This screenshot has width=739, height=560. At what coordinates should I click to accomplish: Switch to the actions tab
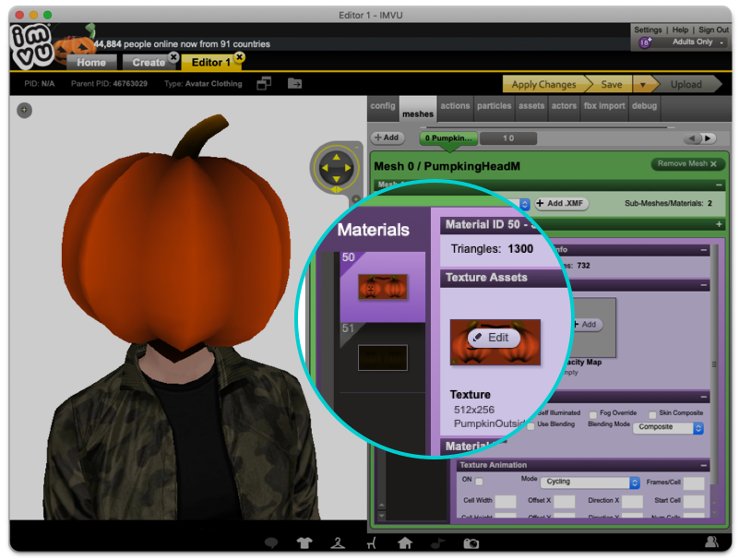point(455,106)
